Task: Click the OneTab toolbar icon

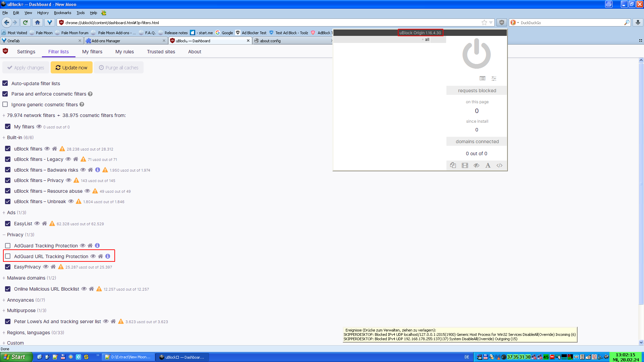Action: [x=50, y=22]
